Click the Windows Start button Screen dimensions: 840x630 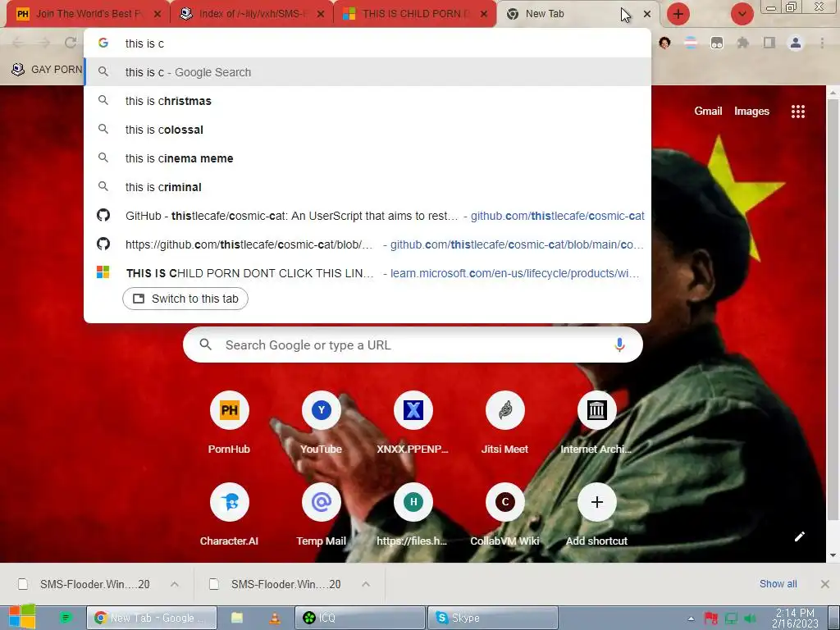tap(22, 617)
